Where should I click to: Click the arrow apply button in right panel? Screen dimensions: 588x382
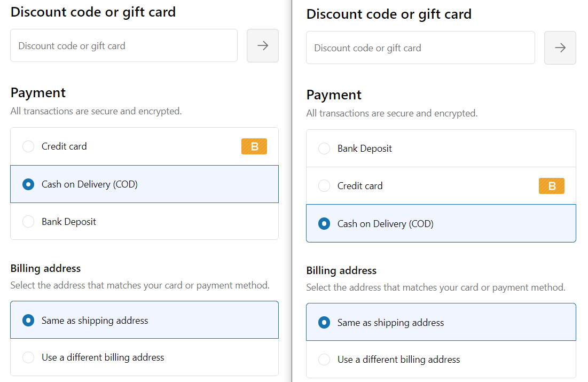[x=560, y=48]
